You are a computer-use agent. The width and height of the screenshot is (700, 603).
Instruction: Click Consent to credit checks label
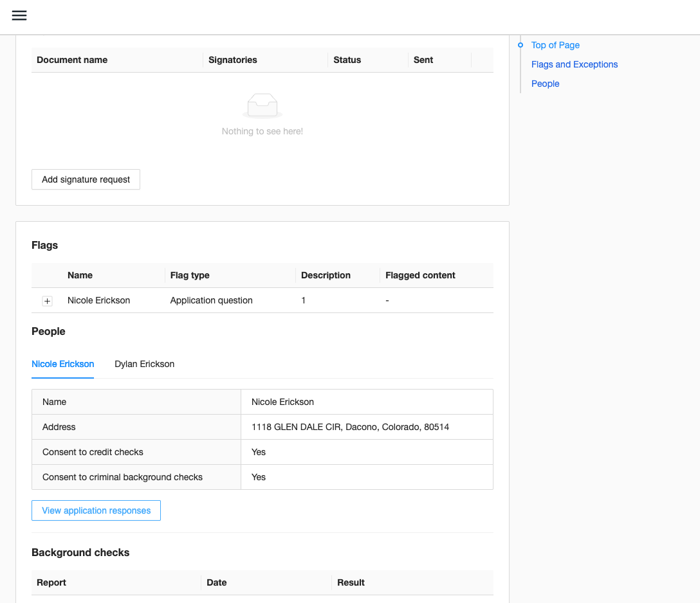[x=93, y=452]
